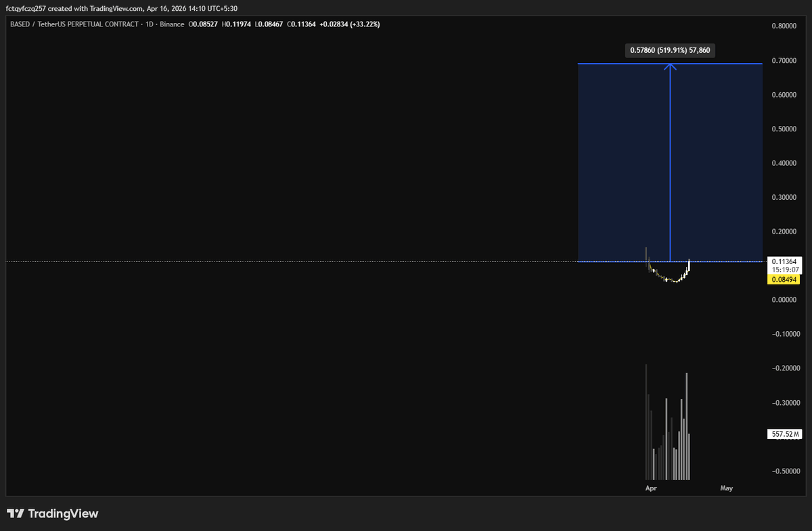Click the measurement label 0.57860 (519.91%) 57,860
Viewport: 812px width, 531px height.
coord(670,50)
